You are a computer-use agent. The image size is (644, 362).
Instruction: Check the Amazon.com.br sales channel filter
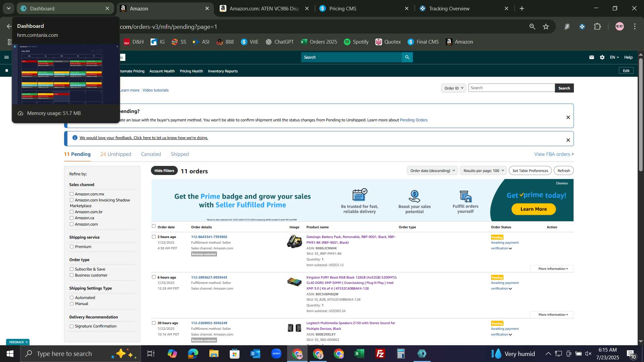[x=71, y=212]
